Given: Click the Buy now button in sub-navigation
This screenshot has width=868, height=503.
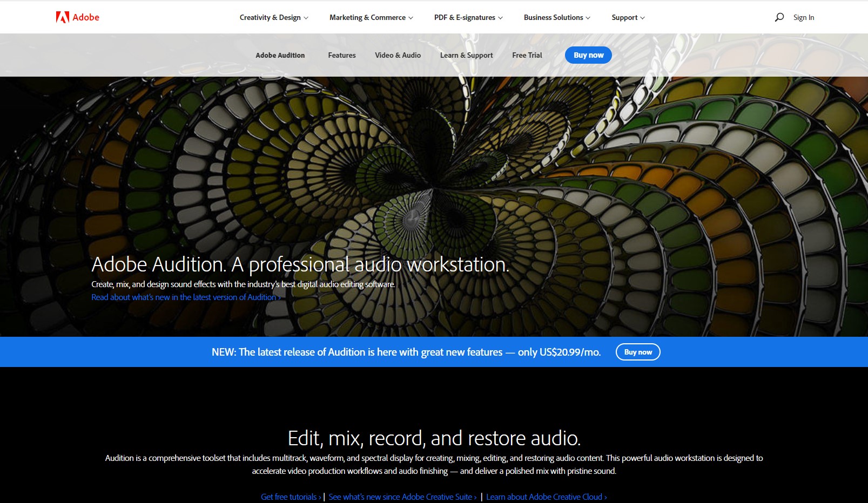Looking at the screenshot, I should point(588,55).
